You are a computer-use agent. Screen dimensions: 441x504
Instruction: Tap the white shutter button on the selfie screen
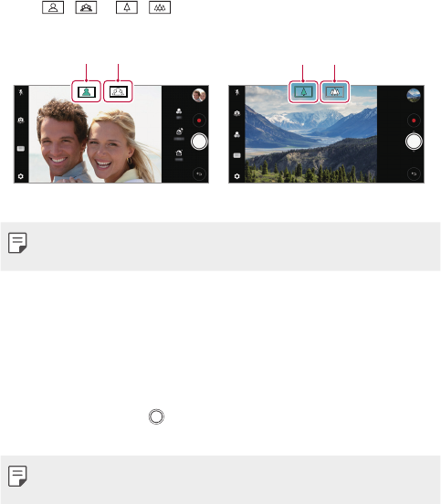click(x=199, y=142)
